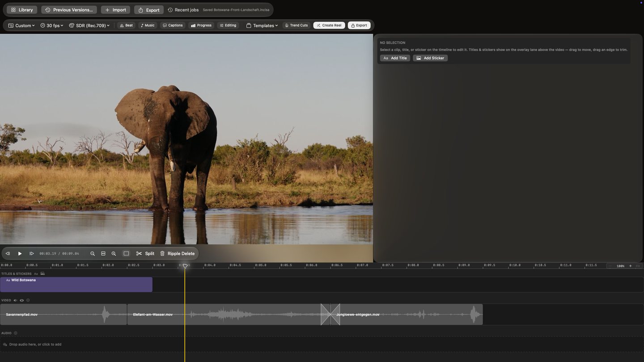The height and width of the screenshot is (362, 644).
Task: Click plus circle next to Audio label
Action: click(x=15, y=333)
